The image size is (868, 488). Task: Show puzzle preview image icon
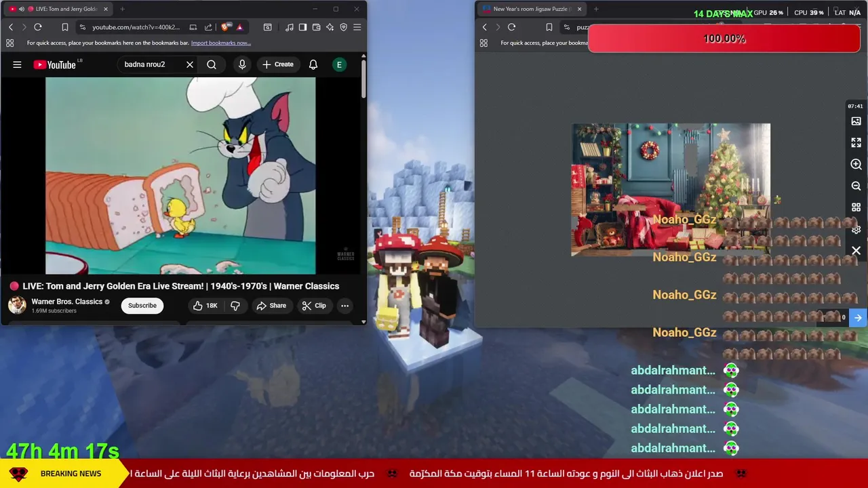pos(856,121)
